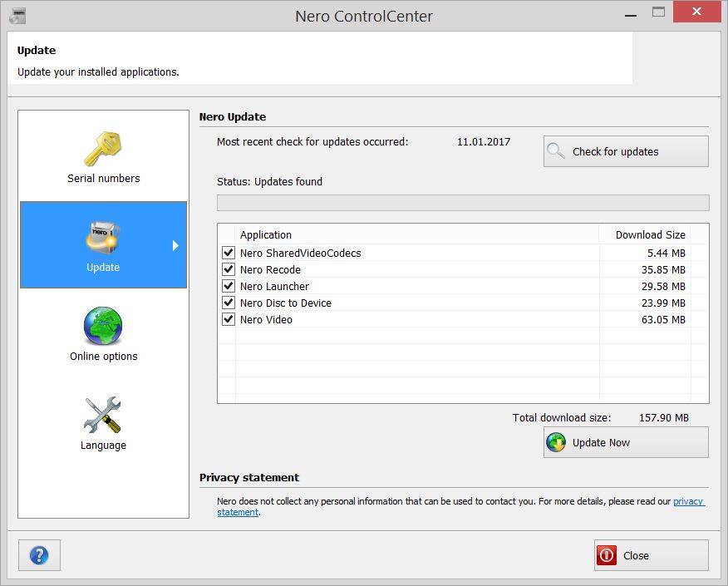Open Online options globe icon
Screen dimensions: 728x586
tap(103, 326)
